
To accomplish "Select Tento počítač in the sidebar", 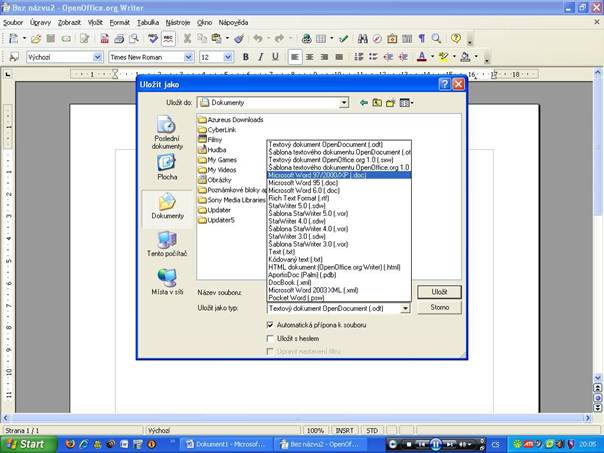I will [167, 244].
